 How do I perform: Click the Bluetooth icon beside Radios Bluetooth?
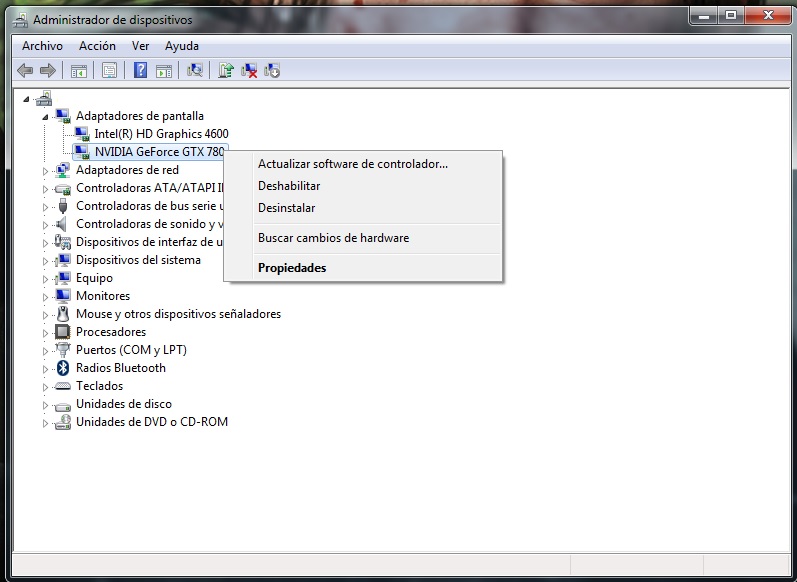pos(63,368)
